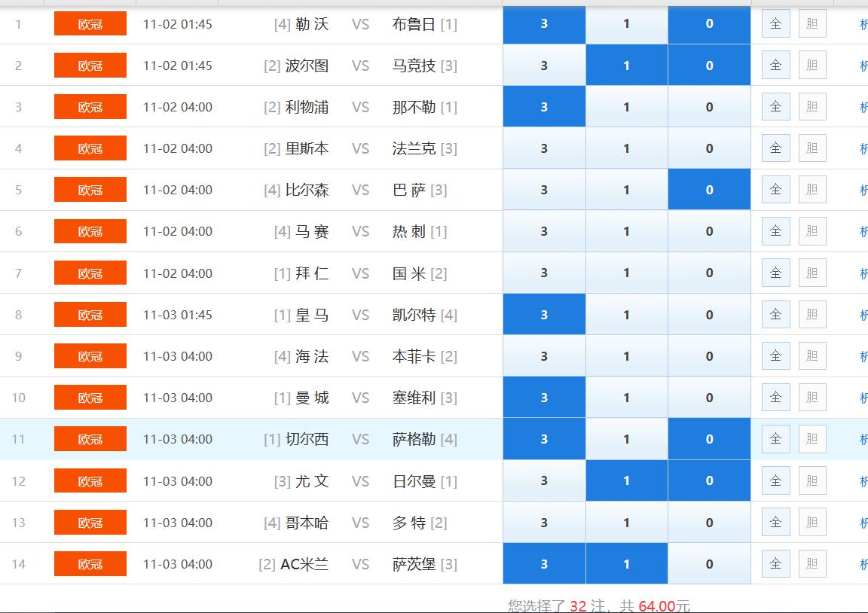Select home win "3" for 拜仁 vs 国米
This screenshot has width=868, height=613.
(544, 273)
